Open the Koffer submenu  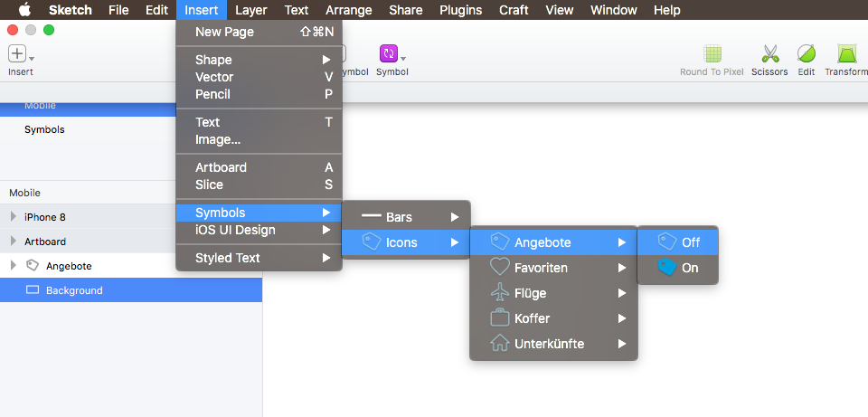[553, 318]
